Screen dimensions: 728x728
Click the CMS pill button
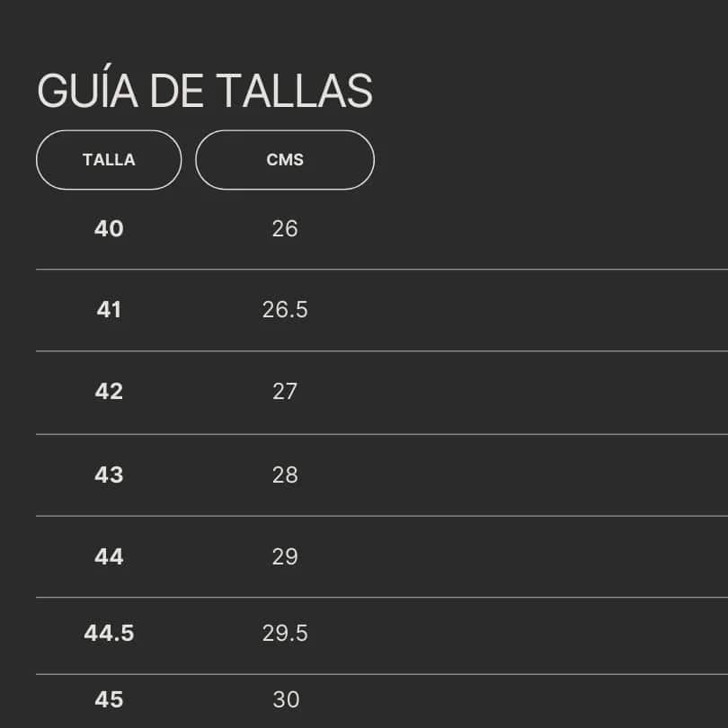tap(285, 160)
